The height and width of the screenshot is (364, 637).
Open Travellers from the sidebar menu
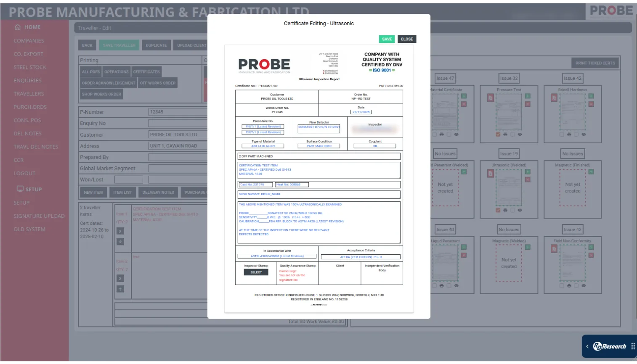coord(29,94)
